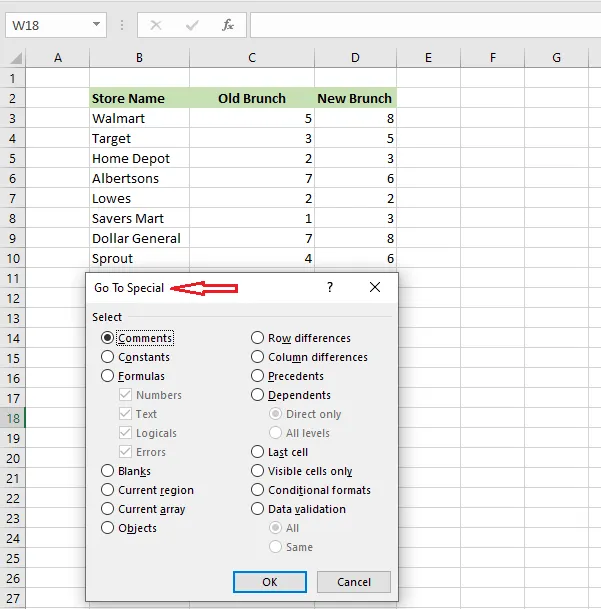Viewport: 601px width, 609px height.
Task: Click the formula bar Enter checkmark icon
Action: tap(192, 25)
